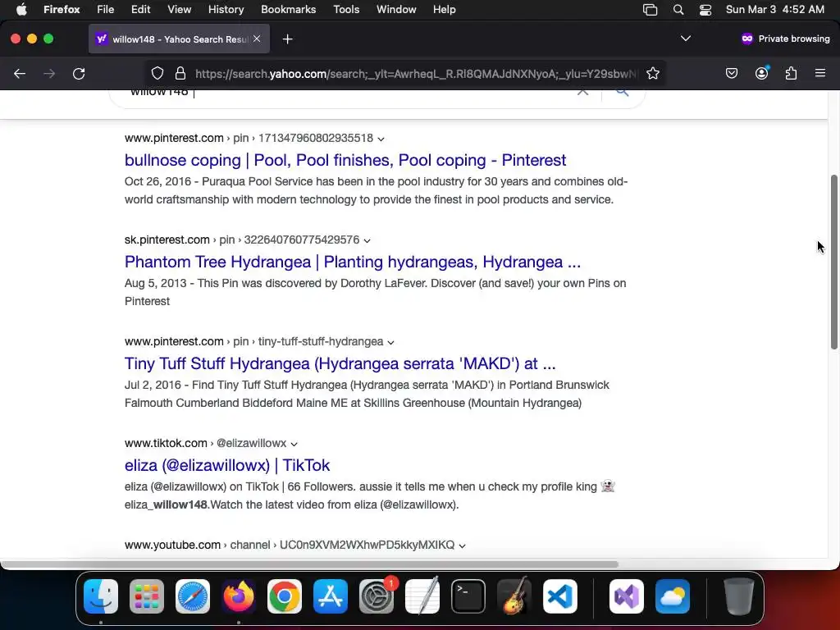Open the Apple menu
The image size is (840, 630).
21,10
